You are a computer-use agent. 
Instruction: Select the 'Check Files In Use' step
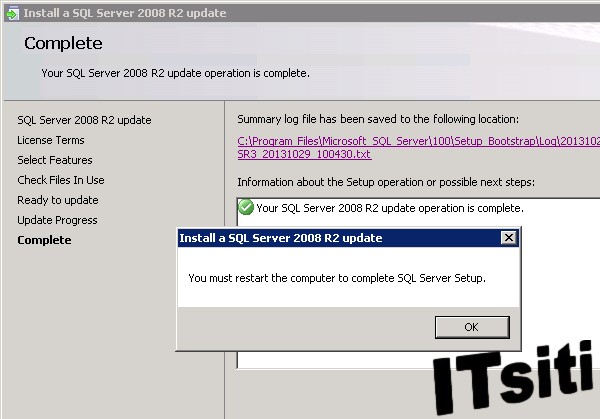[x=61, y=180]
